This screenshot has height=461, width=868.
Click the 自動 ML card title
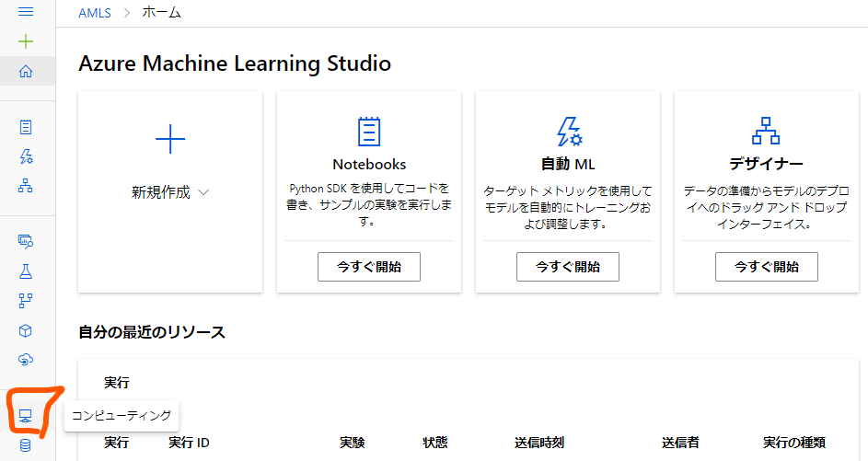tap(568, 164)
